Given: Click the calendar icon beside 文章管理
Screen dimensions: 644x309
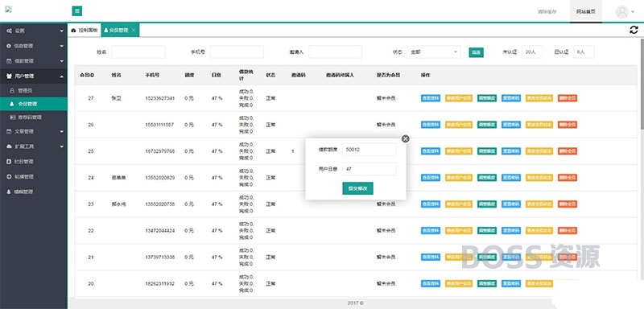Looking at the screenshot, I should tap(9, 132).
